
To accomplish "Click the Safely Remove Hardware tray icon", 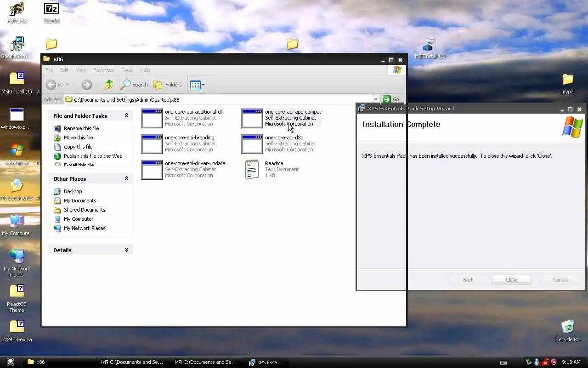I will click(x=529, y=362).
